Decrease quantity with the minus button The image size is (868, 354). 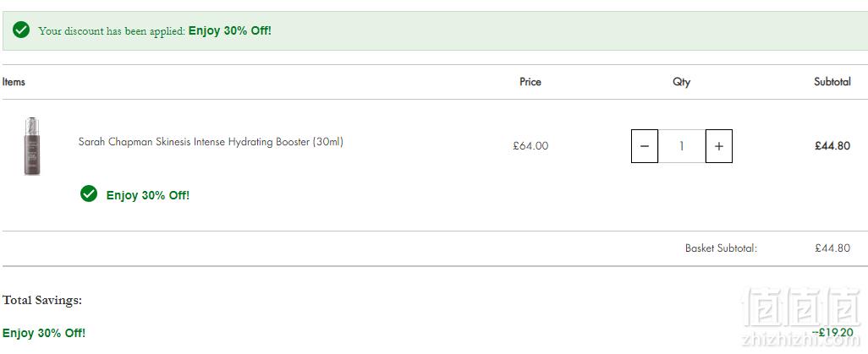645,146
